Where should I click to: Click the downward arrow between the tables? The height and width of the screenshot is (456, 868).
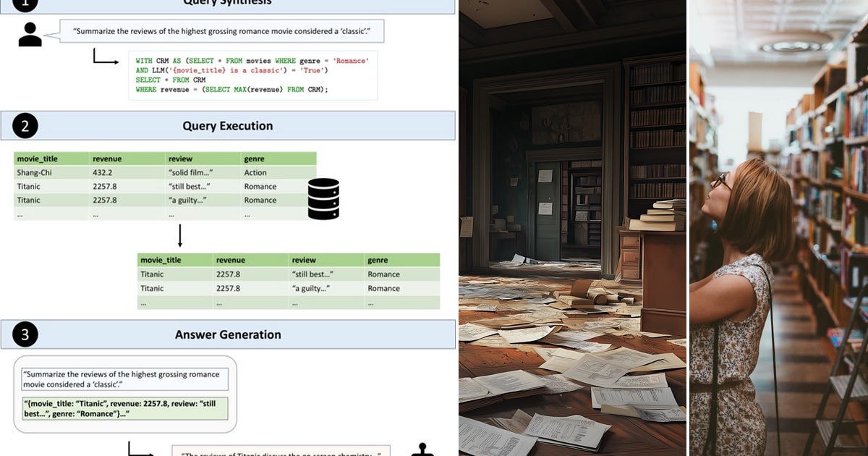click(179, 234)
